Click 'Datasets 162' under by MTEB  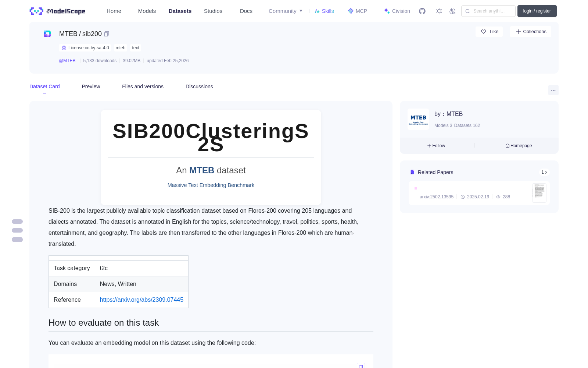pos(467,125)
